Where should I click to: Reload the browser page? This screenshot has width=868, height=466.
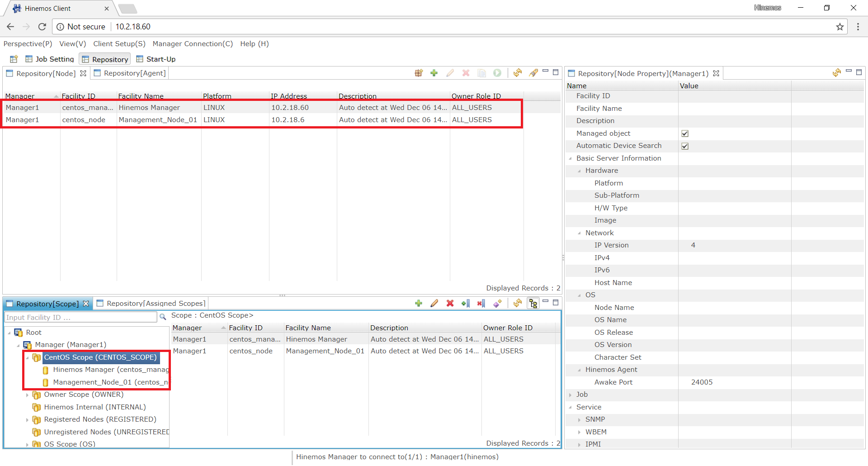point(42,27)
